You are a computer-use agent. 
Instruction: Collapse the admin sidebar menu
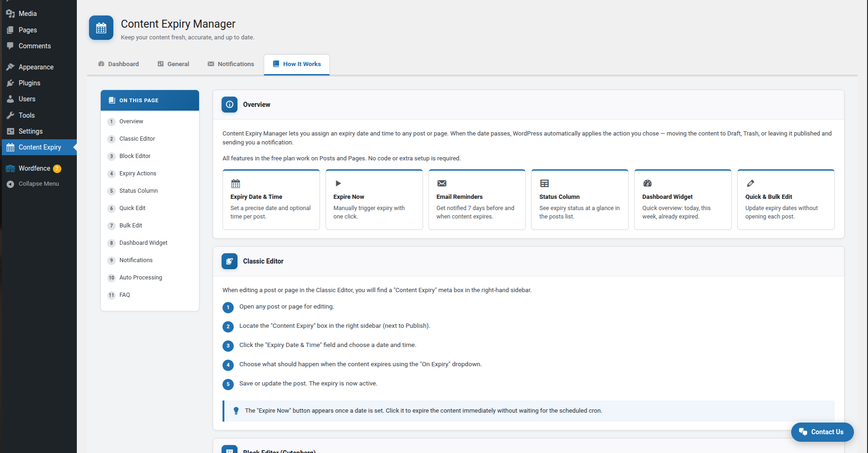click(x=39, y=184)
